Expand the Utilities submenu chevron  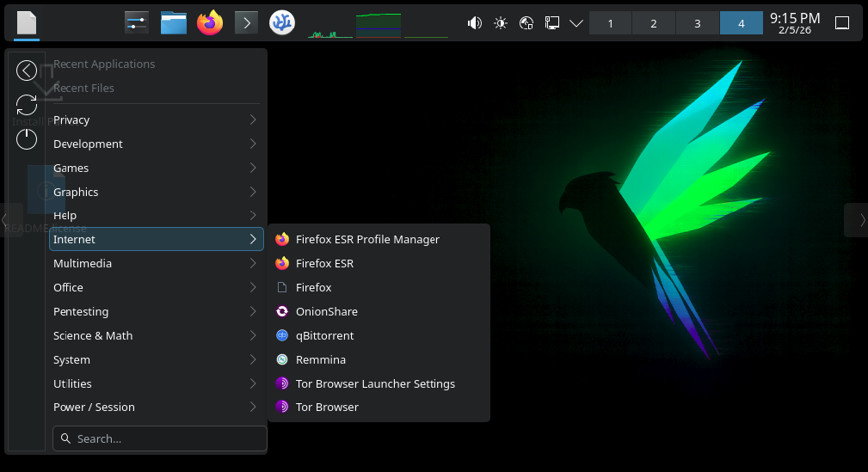coord(253,383)
